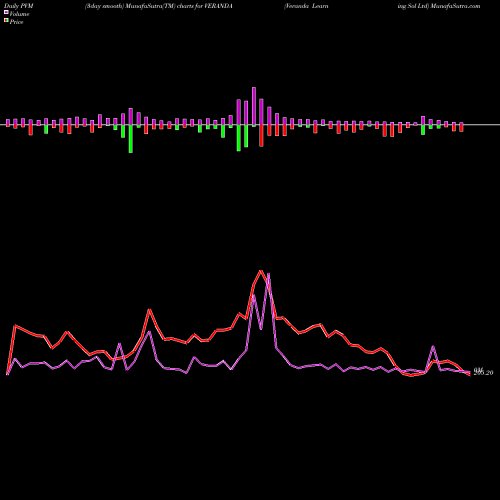The height and width of the screenshot is (500, 500).
Task: Click the 'VERANDA' ticker text in header
Action: (218, 6)
